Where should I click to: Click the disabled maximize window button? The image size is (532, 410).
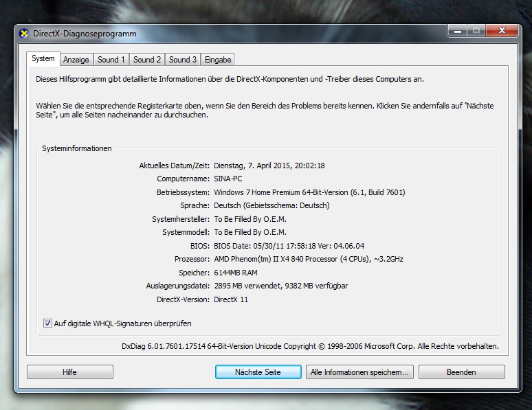pos(476,31)
